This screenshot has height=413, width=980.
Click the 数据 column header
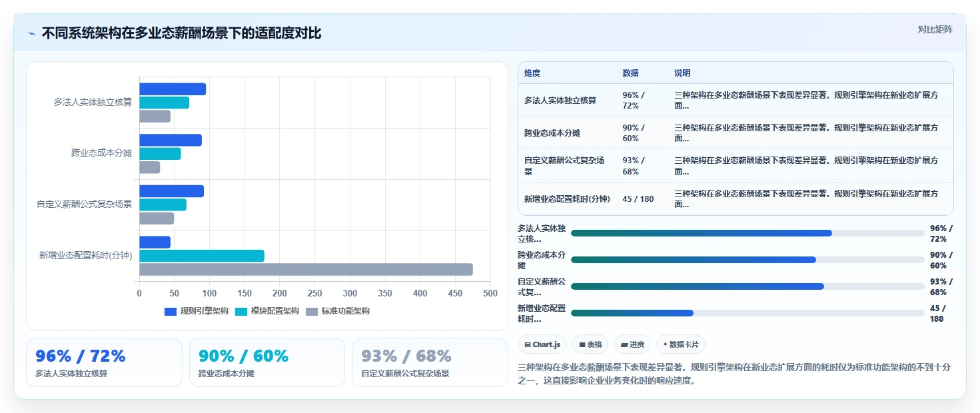630,73
